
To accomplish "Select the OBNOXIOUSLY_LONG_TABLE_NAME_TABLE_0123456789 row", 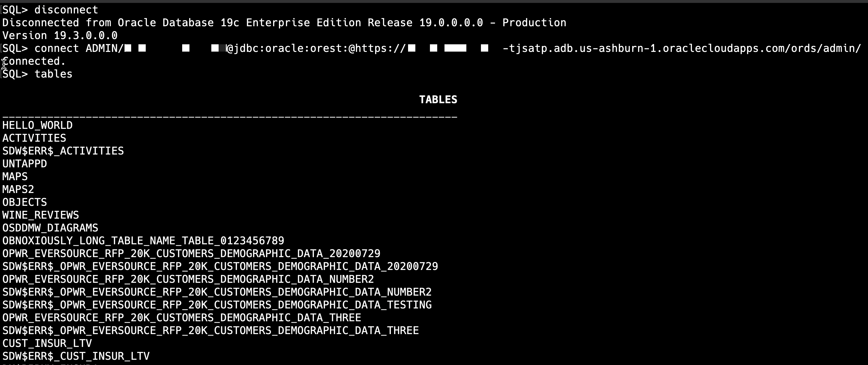I will pyautogui.click(x=143, y=241).
